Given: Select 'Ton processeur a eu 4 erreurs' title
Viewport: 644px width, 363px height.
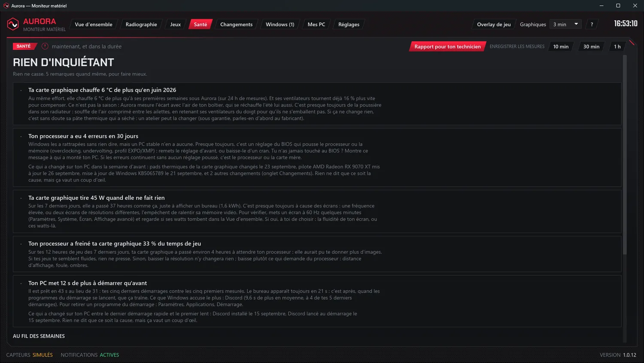Looking at the screenshot, I should [x=83, y=136].
